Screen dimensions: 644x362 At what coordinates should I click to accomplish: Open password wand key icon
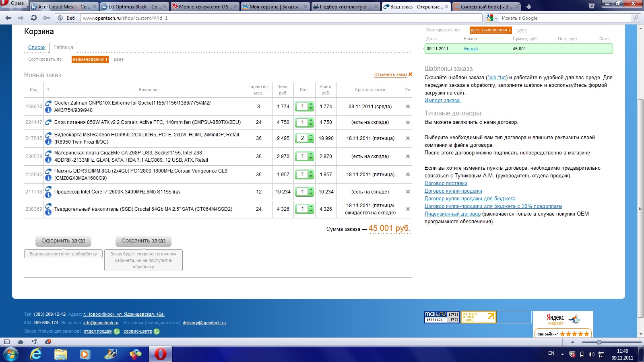click(x=47, y=18)
